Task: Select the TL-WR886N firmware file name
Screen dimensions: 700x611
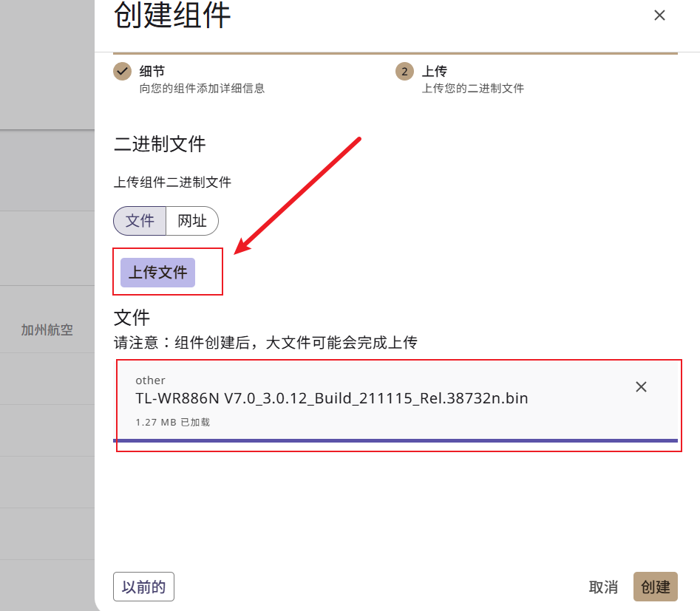Action: click(x=332, y=398)
